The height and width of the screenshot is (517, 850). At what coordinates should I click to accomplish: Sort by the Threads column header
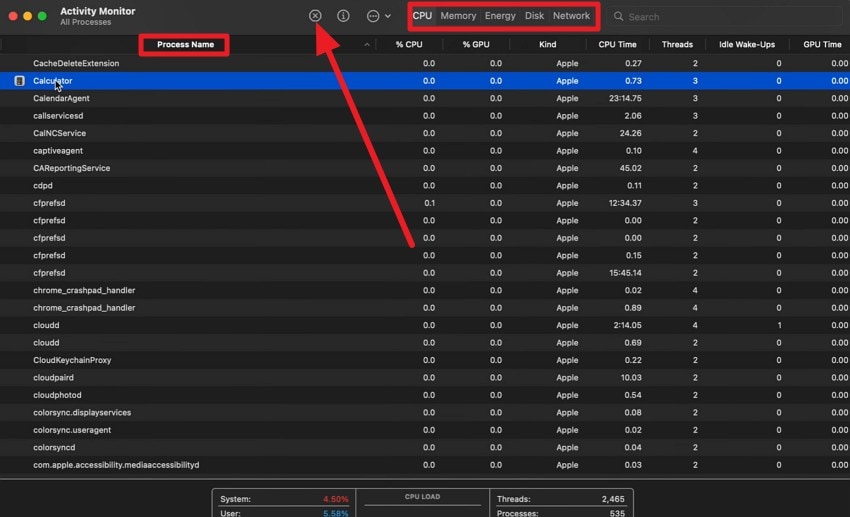click(677, 44)
